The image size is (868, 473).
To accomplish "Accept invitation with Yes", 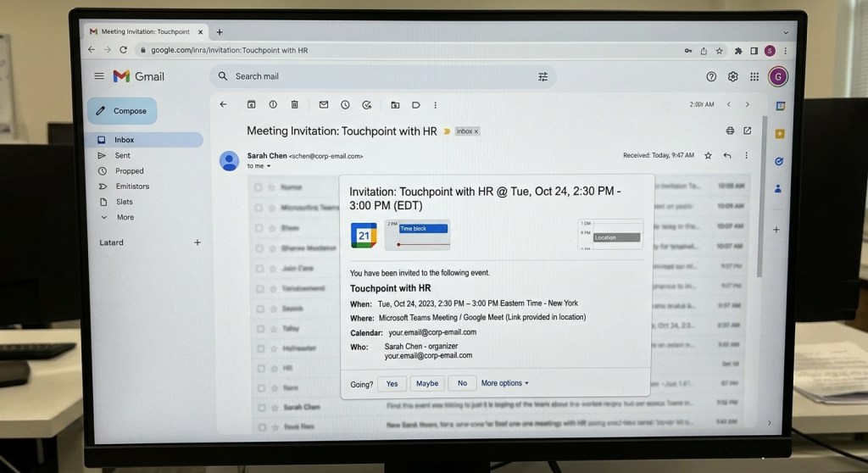I will coord(392,384).
